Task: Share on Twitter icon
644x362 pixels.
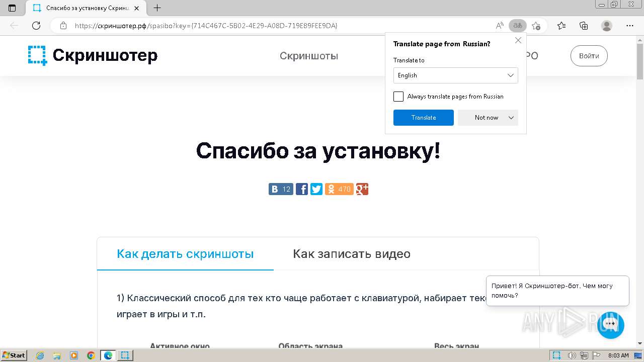Action: pos(316,189)
